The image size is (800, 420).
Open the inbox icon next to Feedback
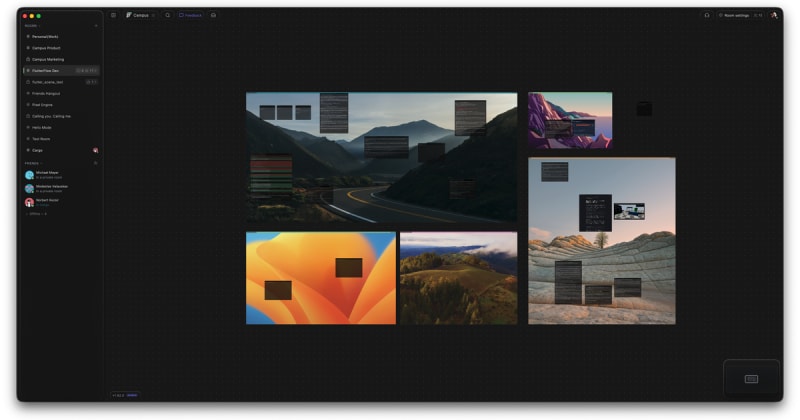(x=213, y=15)
